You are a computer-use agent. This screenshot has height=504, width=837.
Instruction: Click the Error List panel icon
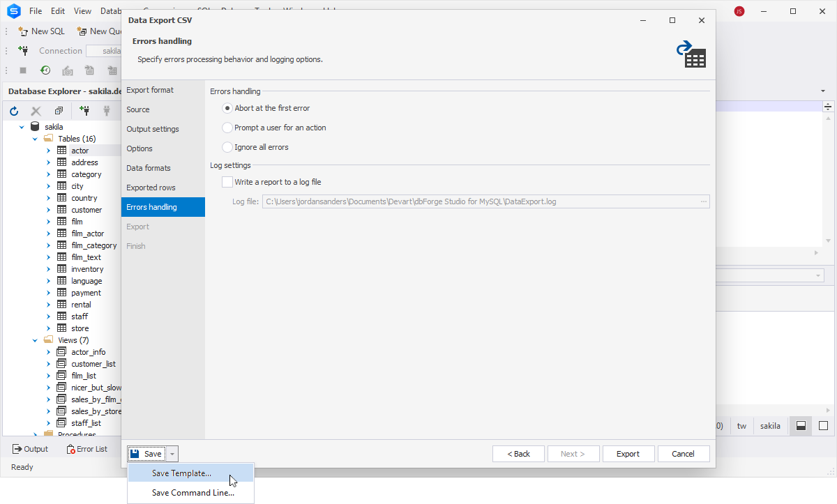[x=70, y=450]
